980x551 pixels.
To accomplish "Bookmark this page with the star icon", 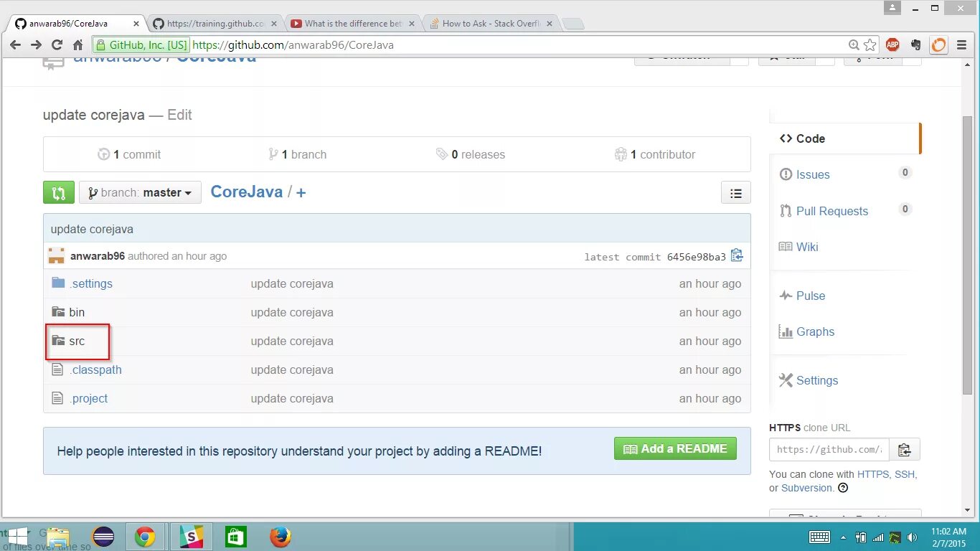I will coord(870,44).
